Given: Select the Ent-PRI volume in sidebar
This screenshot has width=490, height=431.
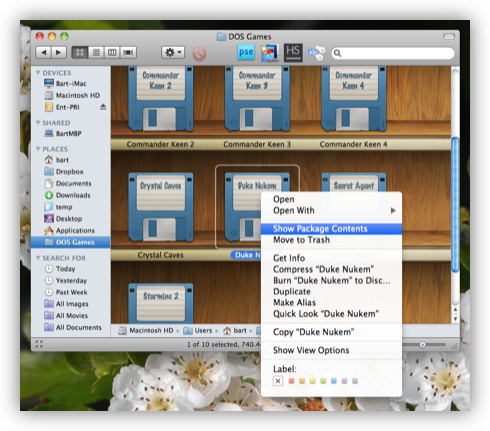Looking at the screenshot, I should point(67,107).
